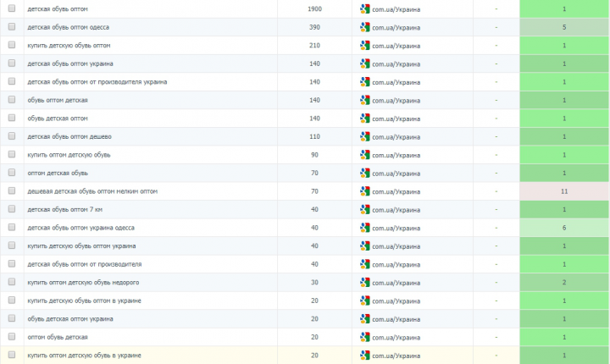Image resolution: width=610 pixels, height=364 pixels.
Task: Click keyword text 'оптом обувь детская'
Action: tap(58, 337)
